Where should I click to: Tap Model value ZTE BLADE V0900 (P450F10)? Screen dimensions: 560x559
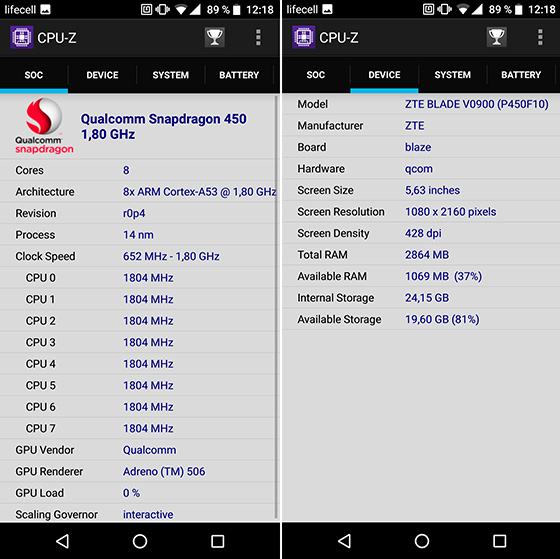(x=476, y=104)
